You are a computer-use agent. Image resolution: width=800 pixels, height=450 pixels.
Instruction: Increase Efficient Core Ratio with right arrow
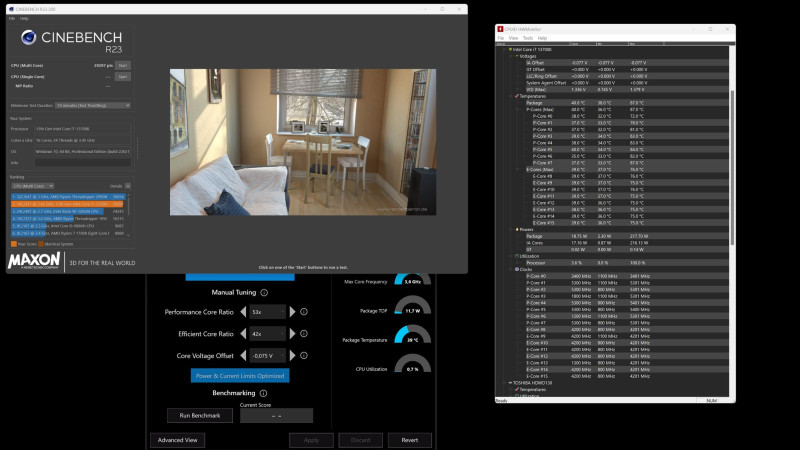coord(292,334)
